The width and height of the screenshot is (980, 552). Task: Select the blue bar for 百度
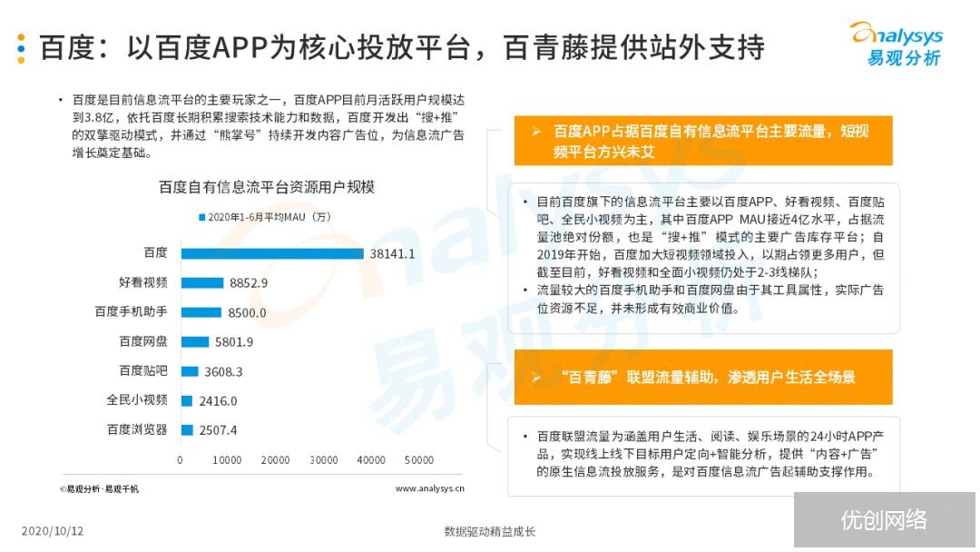pyautogui.click(x=272, y=253)
